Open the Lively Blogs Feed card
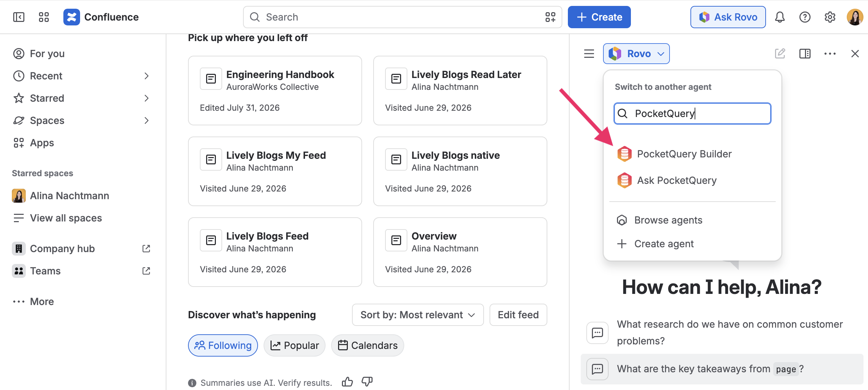Viewport: 868px width, 390px height. pos(275,252)
